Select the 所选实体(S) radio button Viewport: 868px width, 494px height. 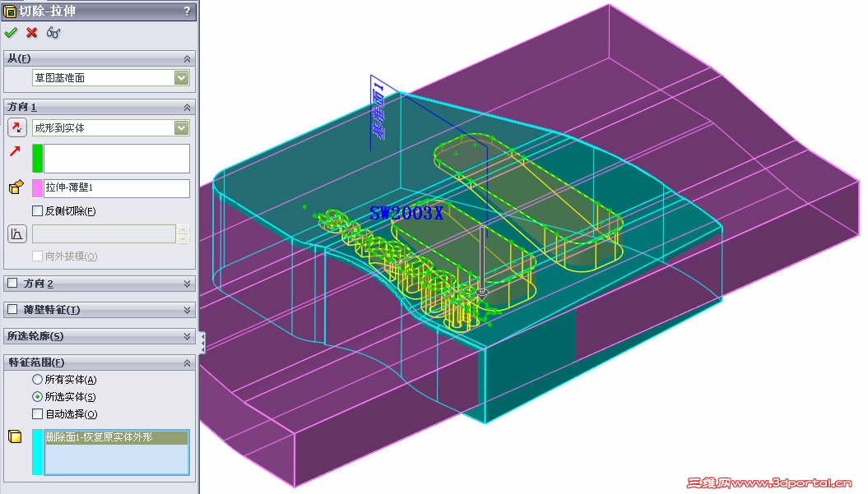(37, 397)
